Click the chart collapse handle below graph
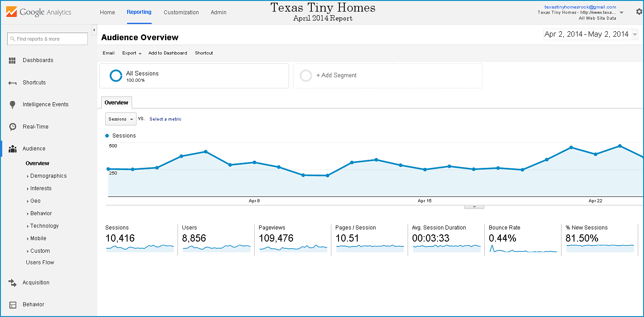This screenshot has height=317, width=644. pyautogui.click(x=474, y=207)
